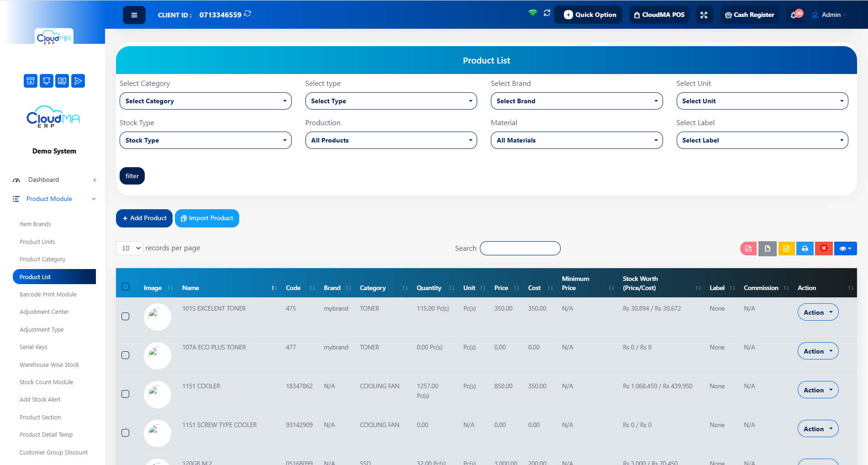Screen dimensions: 868x465
Task: Open the send arrow sidebar shortcut
Action: [78, 81]
